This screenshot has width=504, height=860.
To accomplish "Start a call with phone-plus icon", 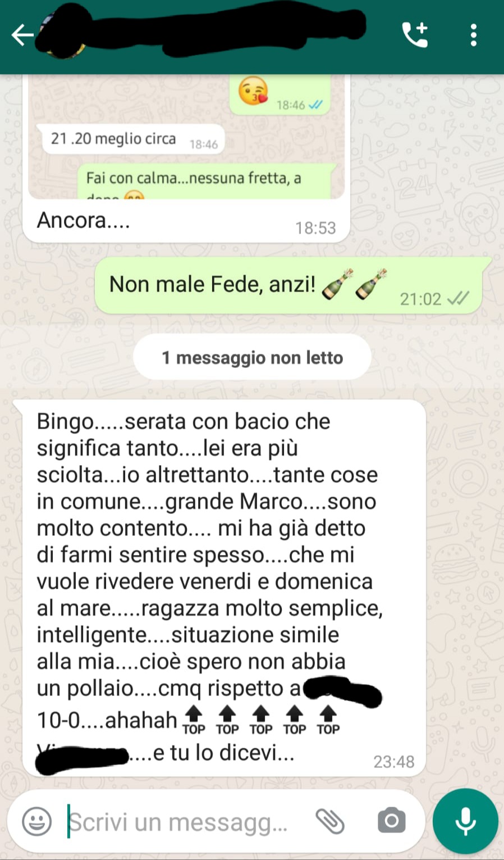I will [415, 35].
